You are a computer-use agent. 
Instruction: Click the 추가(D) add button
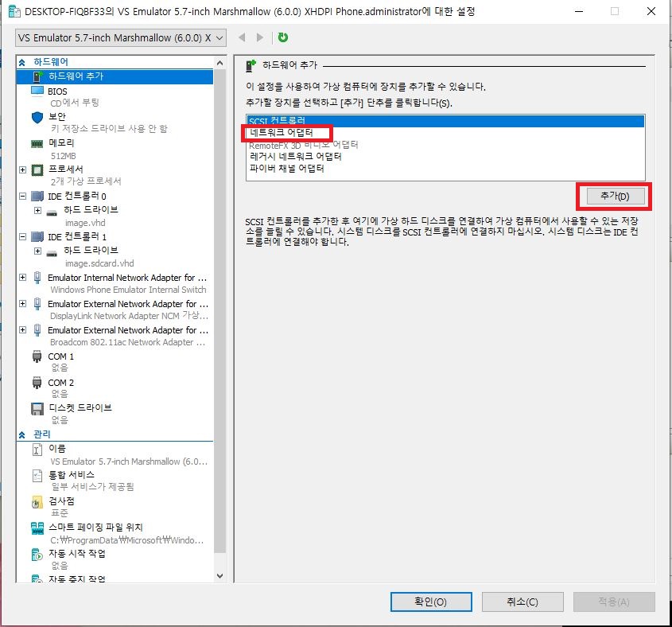point(615,196)
